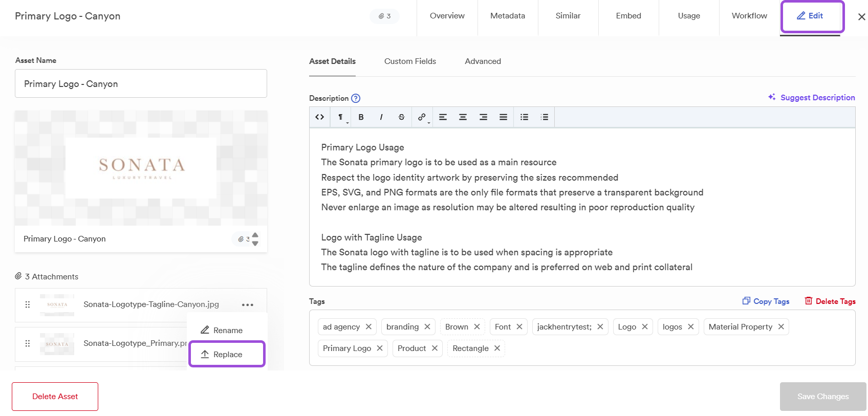Click the Asset Name input field

click(x=141, y=84)
